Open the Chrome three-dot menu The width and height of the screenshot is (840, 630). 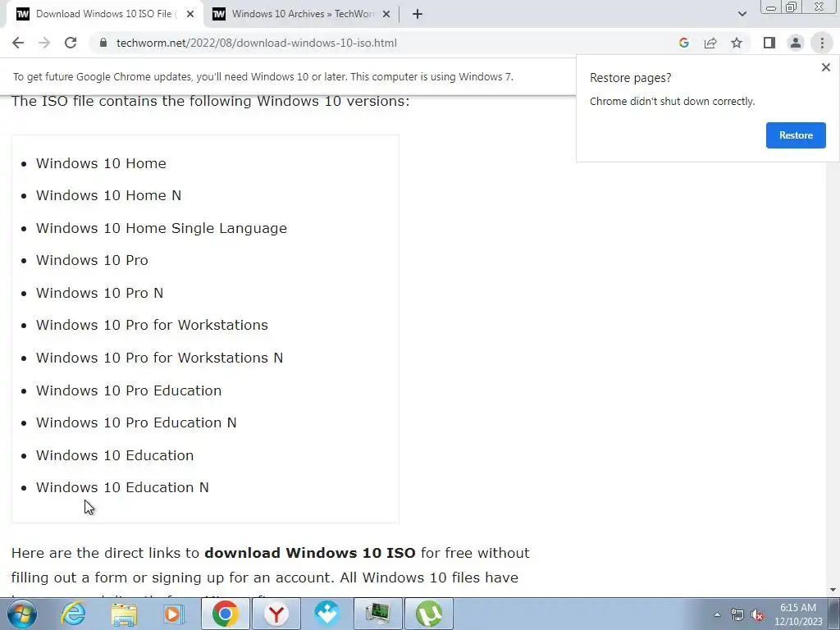(822, 43)
